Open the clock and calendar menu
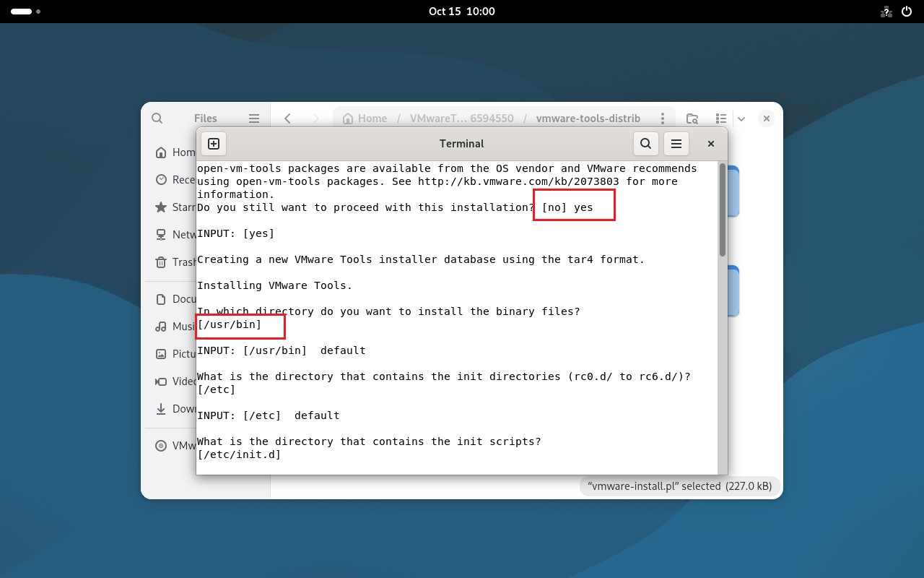Viewport: 924px width, 578px height. (x=462, y=12)
